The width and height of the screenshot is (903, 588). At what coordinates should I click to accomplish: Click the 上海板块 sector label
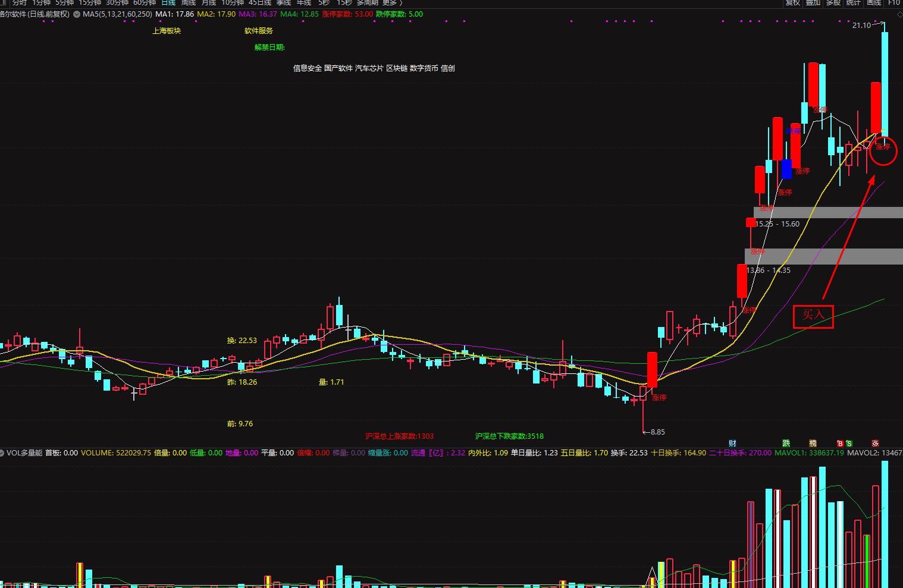167,31
